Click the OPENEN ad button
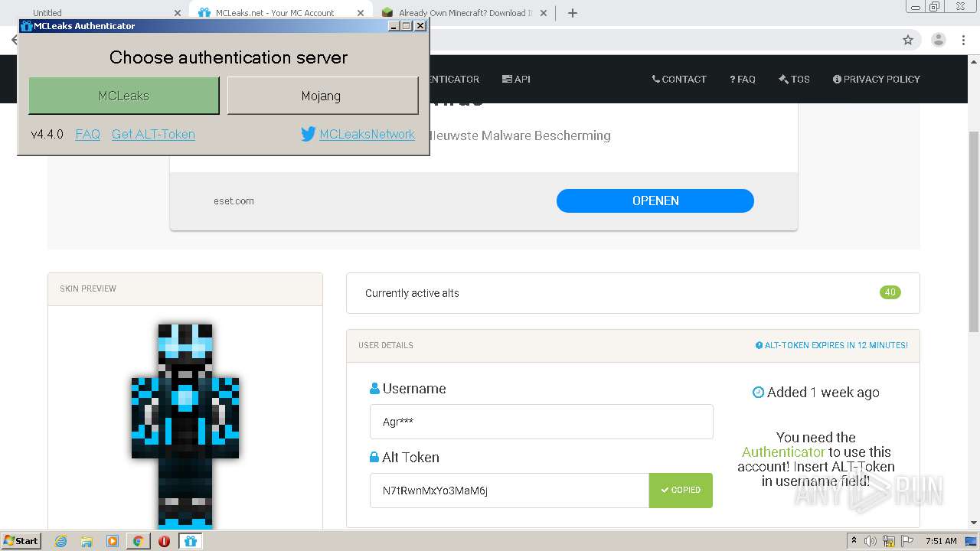980x551 pixels. 655,201
